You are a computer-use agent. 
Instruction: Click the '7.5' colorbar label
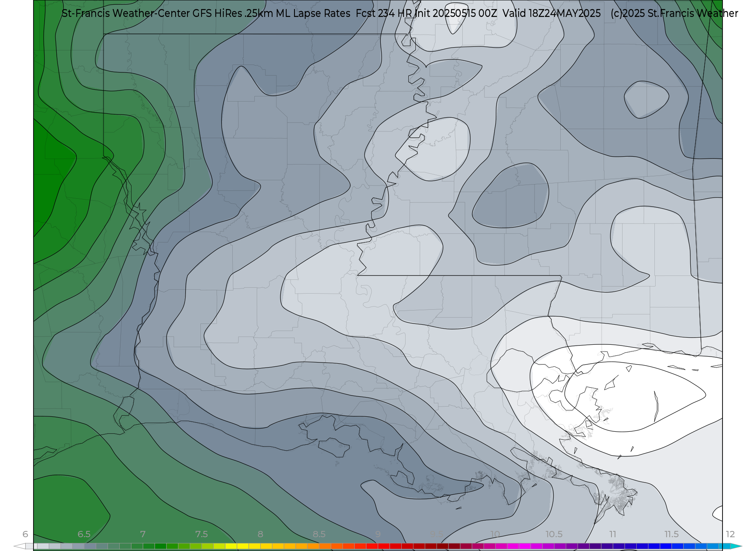pyautogui.click(x=201, y=534)
